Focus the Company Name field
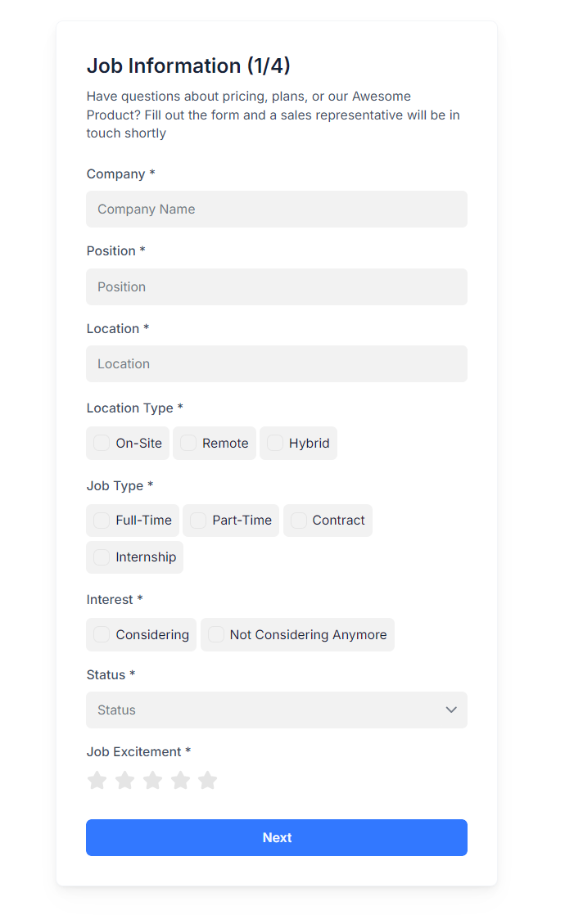Screen dimensions: 583x924 coord(277,210)
